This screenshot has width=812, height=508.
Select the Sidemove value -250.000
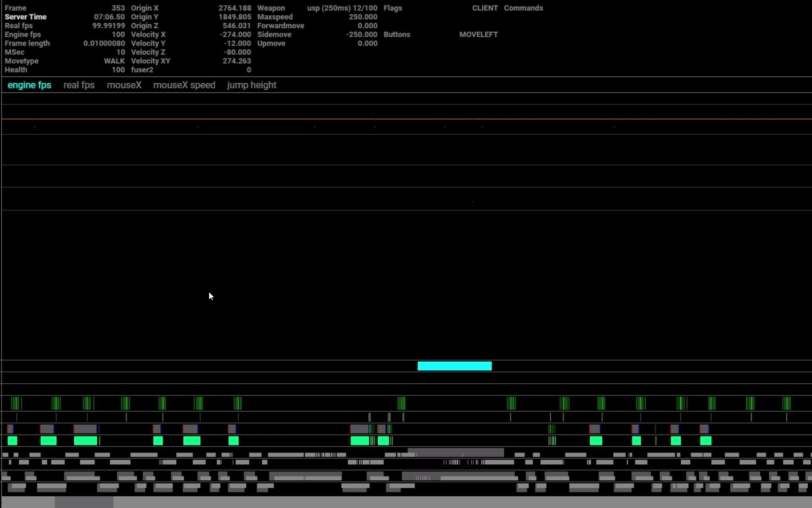pyautogui.click(x=361, y=34)
